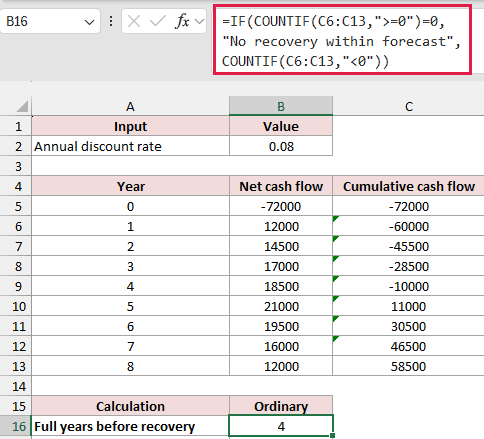
Task: Select row 1 header
Action: click(16, 126)
